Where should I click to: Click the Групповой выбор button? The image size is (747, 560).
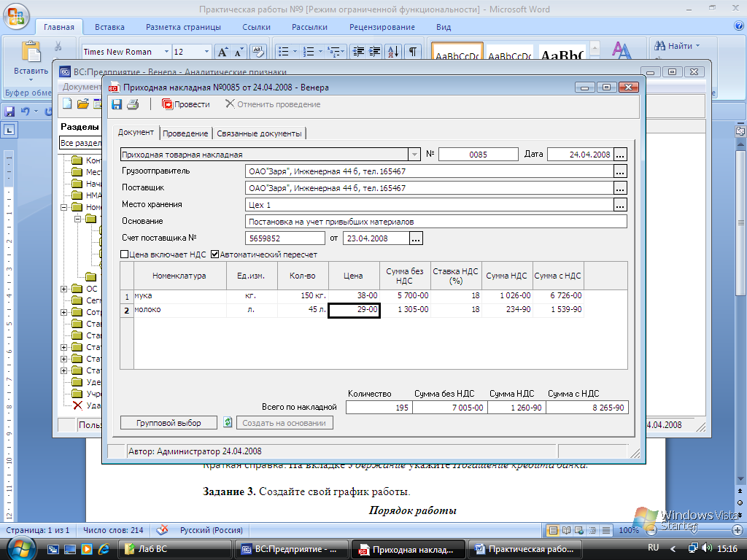click(169, 423)
